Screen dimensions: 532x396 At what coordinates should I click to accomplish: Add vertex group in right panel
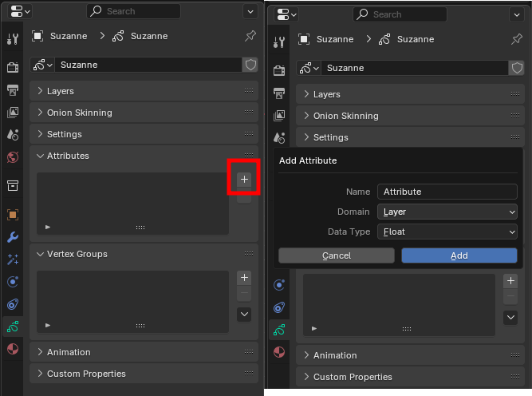(x=510, y=281)
